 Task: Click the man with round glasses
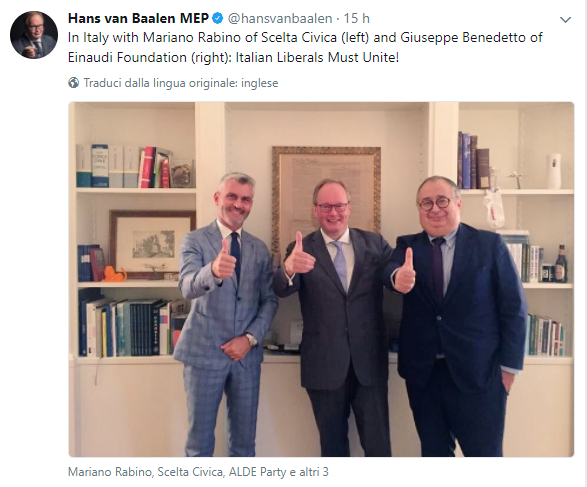pyautogui.click(x=455, y=316)
